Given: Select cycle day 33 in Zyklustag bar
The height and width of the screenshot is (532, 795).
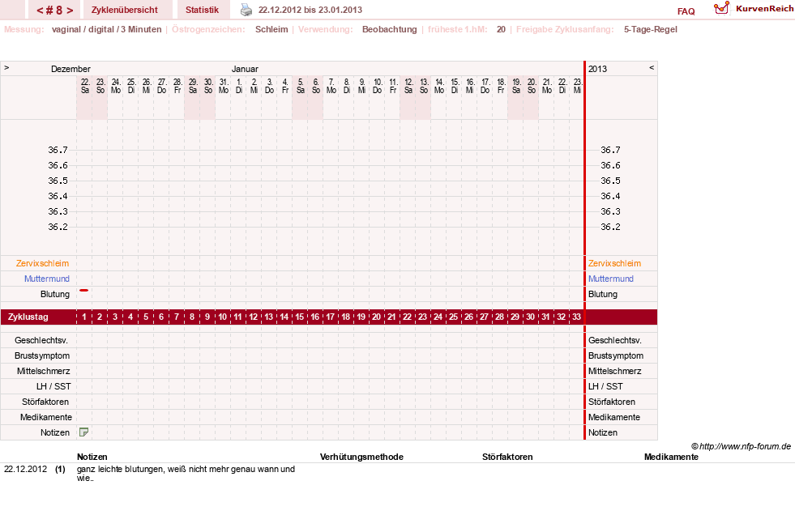Looking at the screenshot, I should pyautogui.click(x=576, y=317).
